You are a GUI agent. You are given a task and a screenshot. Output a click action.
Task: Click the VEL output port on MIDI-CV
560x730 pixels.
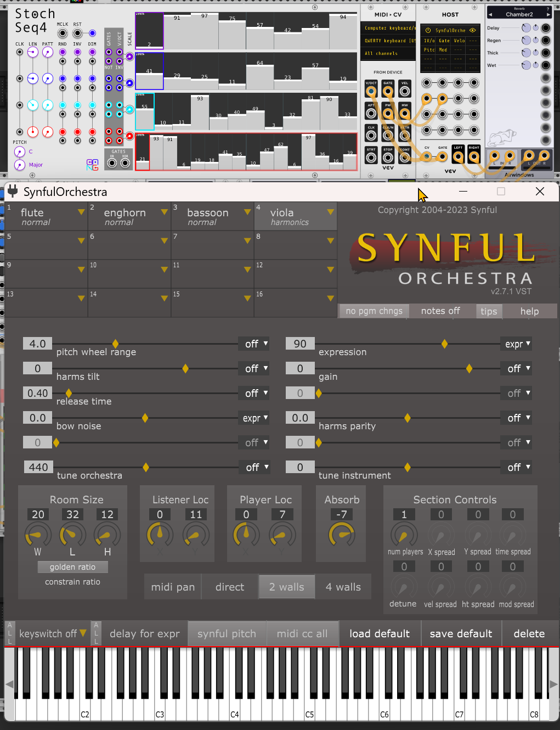[x=405, y=91]
